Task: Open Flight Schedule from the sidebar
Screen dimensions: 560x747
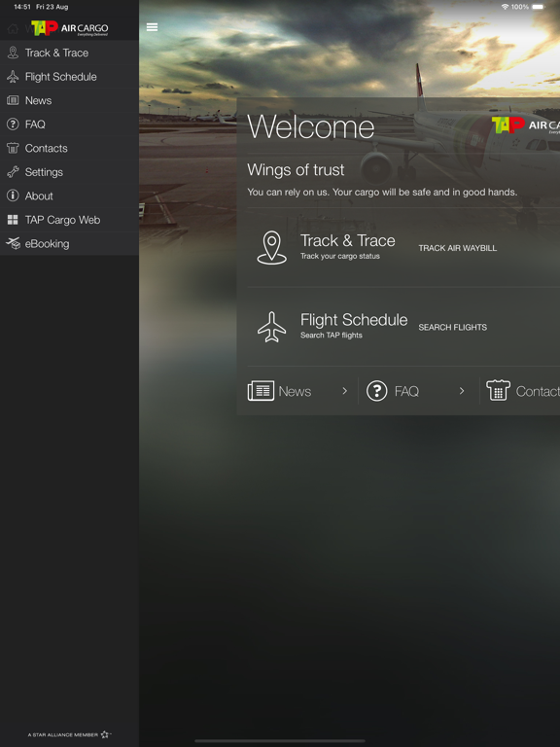Action: (70, 76)
